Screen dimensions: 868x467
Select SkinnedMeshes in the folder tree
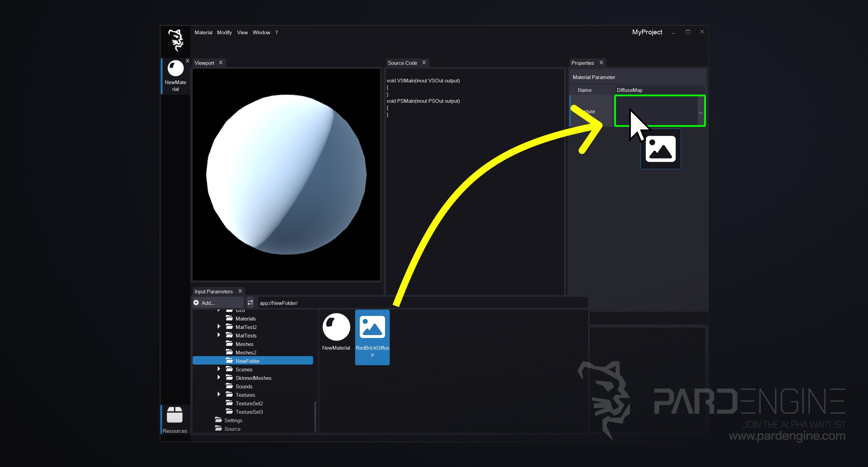pos(253,378)
